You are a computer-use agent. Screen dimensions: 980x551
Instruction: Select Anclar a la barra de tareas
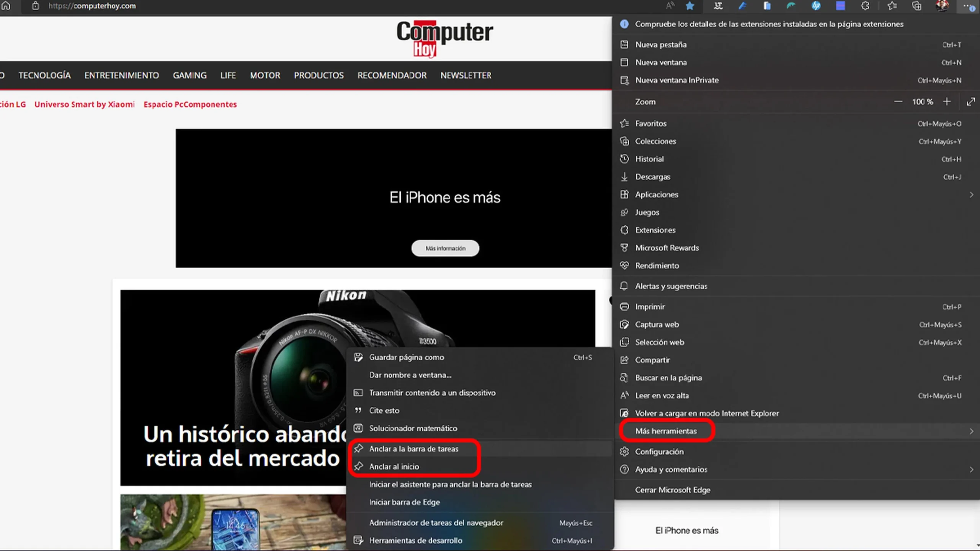480,449
